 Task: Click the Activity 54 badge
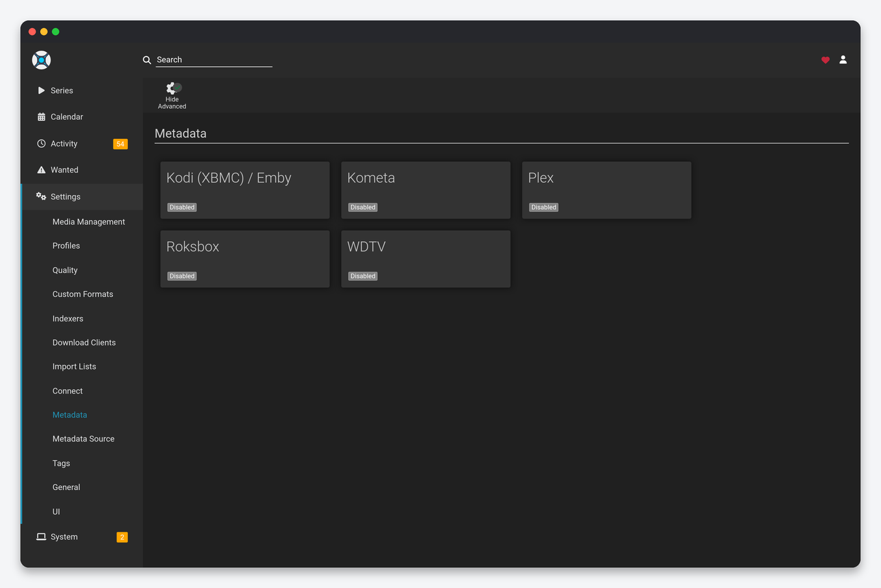click(x=121, y=144)
